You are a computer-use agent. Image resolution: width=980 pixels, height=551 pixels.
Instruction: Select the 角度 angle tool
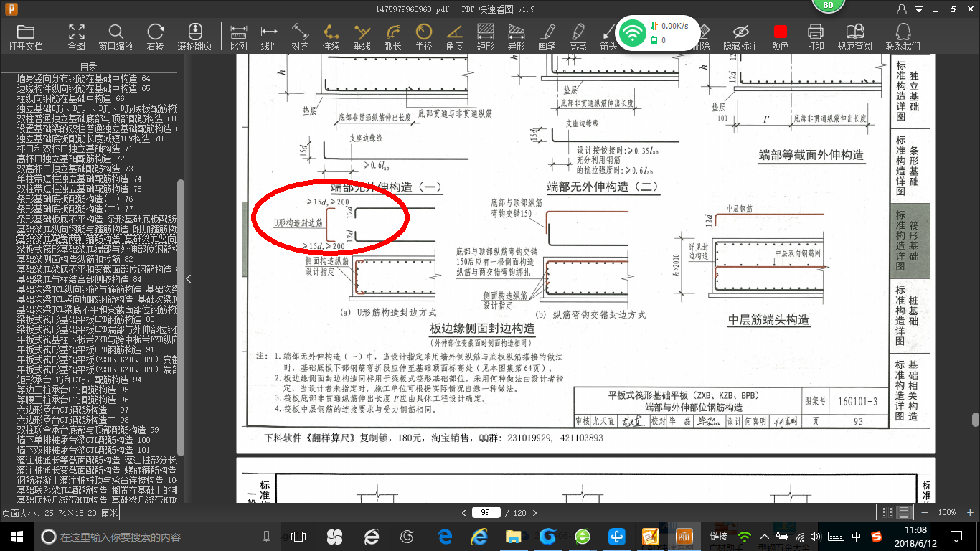tap(454, 37)
